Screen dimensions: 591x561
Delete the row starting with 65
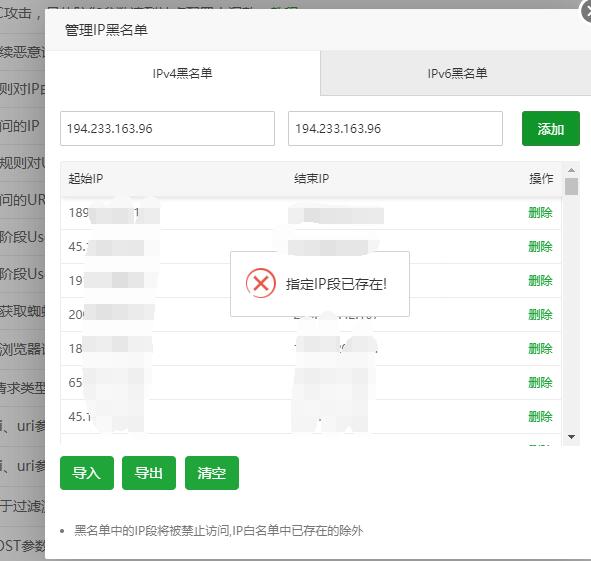[540, 382]
